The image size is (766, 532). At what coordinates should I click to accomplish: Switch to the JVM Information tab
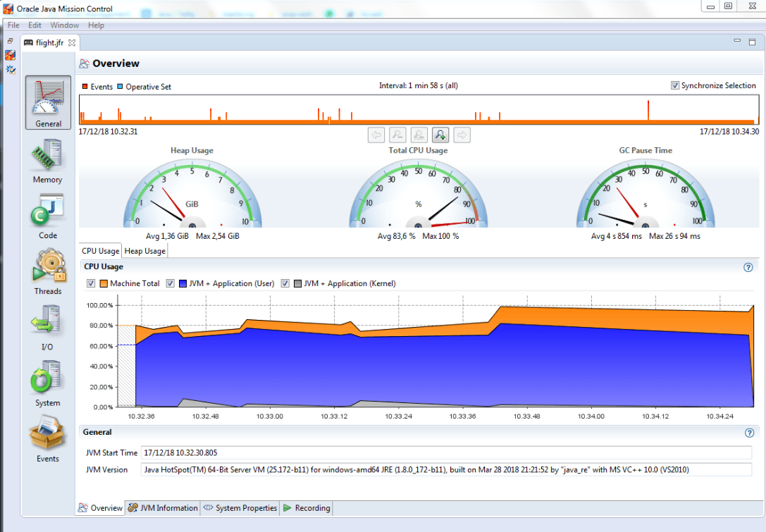tap(163, 508)
